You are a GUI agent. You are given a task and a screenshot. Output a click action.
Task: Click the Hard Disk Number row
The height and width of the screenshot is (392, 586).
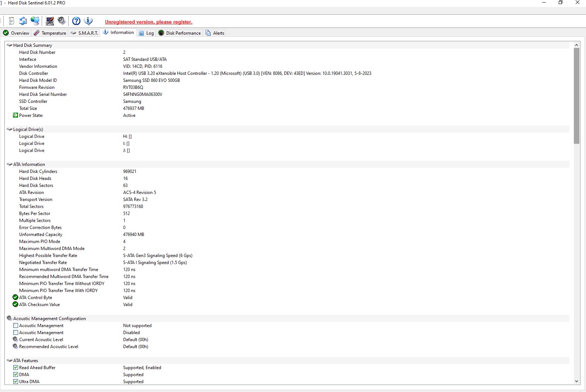coord(288,52)
